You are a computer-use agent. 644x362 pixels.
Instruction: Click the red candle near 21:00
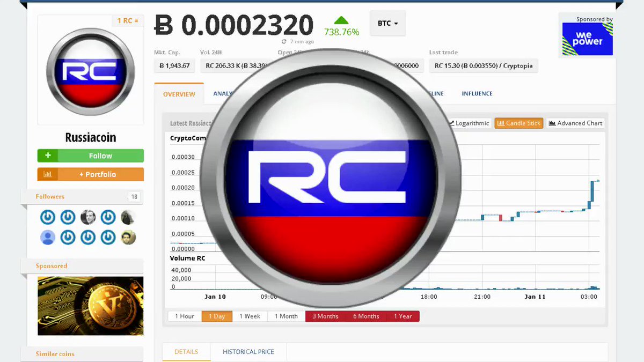tap(500, 217)
